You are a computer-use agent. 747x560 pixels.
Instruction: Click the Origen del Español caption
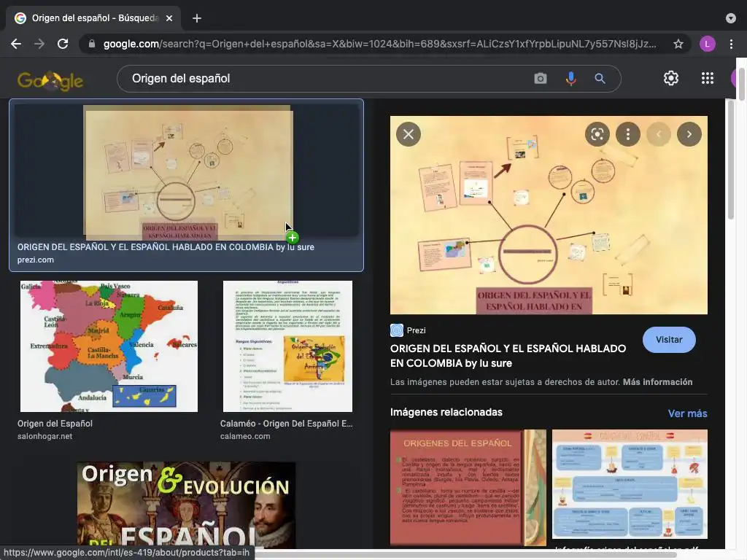(x=55, y=424)
